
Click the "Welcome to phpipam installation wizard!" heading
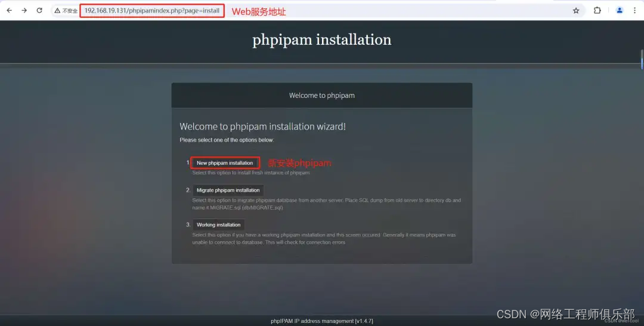262,126
